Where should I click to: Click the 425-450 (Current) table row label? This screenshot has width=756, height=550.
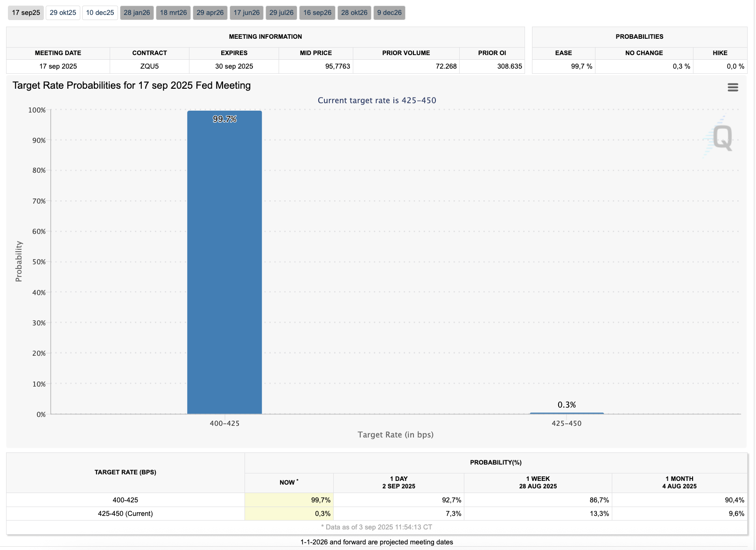pyautogui.click(x=125, y=514)
